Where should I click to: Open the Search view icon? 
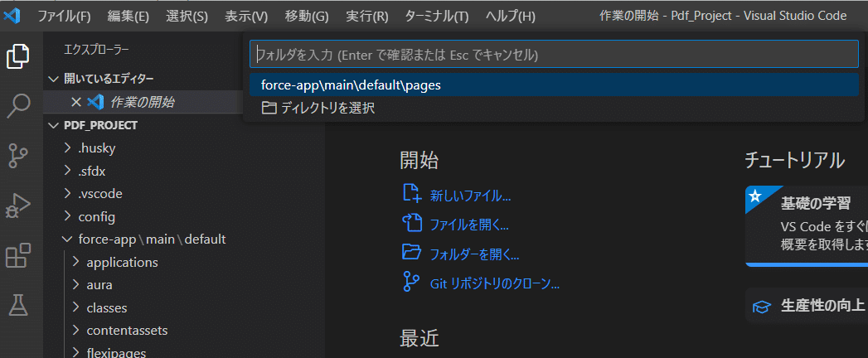(18, 106)
